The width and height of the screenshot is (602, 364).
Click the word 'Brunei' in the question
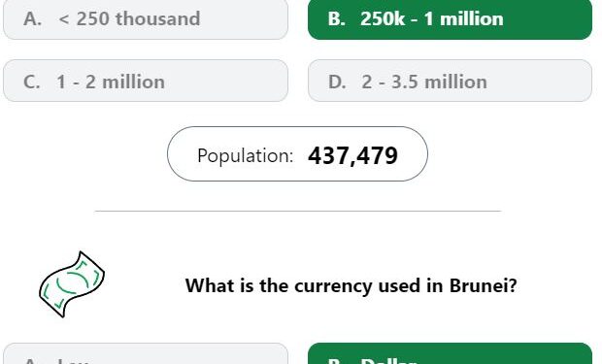coord(483,285)
